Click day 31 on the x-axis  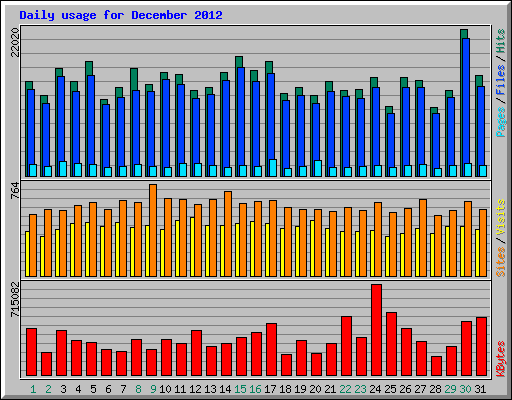coord(480,389)
